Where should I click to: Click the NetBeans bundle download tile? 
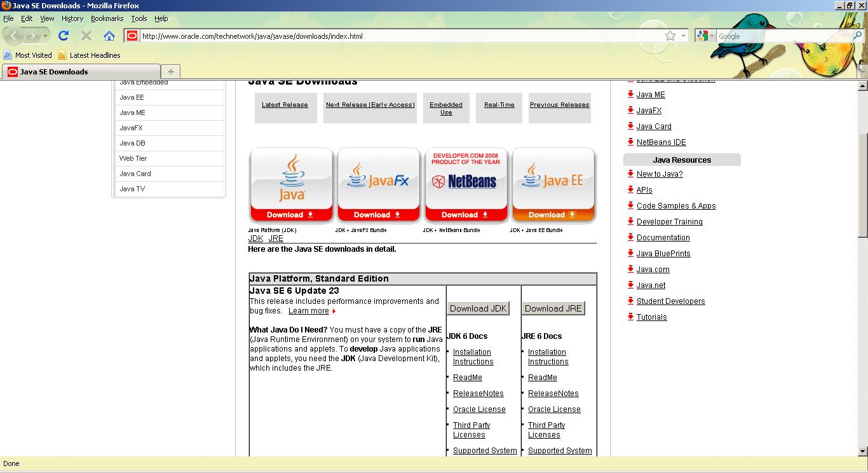(x=466, y=185)
